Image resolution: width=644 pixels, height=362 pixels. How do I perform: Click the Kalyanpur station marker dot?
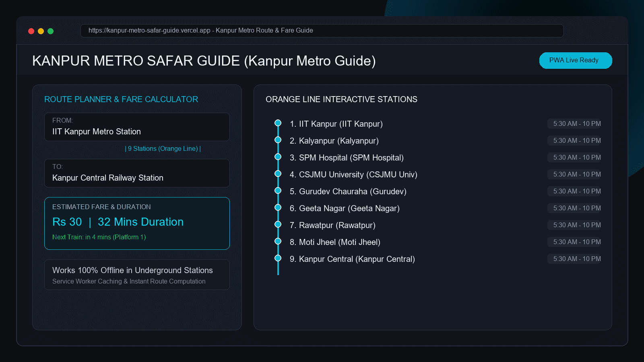click(278, 140)
